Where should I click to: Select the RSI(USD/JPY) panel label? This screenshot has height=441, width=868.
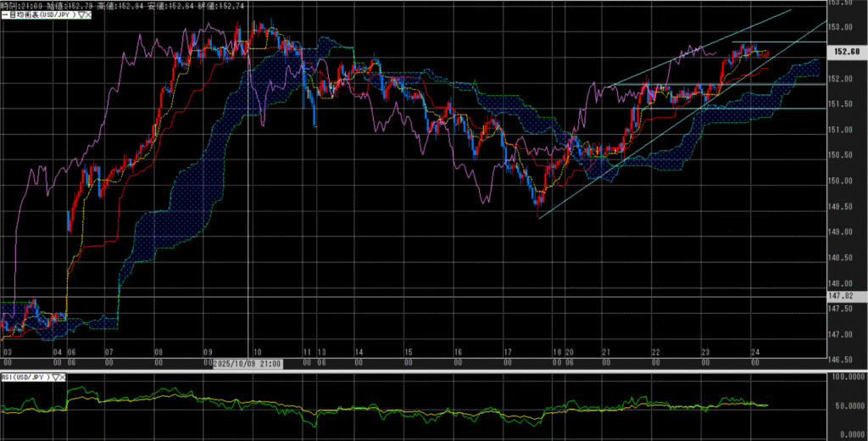[x=25, y=378]
